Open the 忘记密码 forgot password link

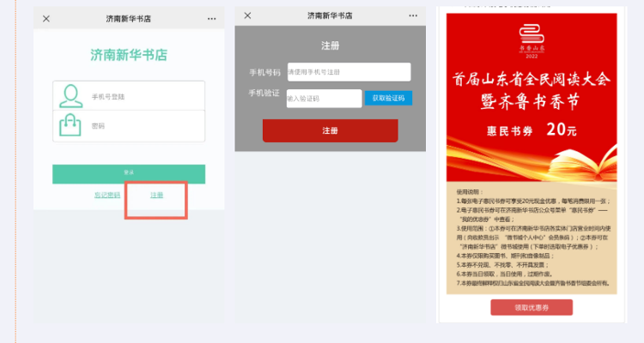tap(107, 195)
